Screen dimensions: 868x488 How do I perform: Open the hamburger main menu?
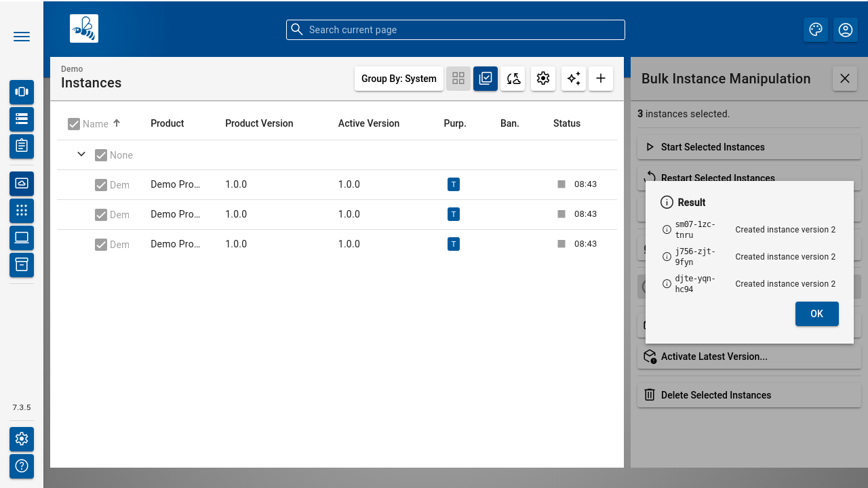tap(22, 37)
